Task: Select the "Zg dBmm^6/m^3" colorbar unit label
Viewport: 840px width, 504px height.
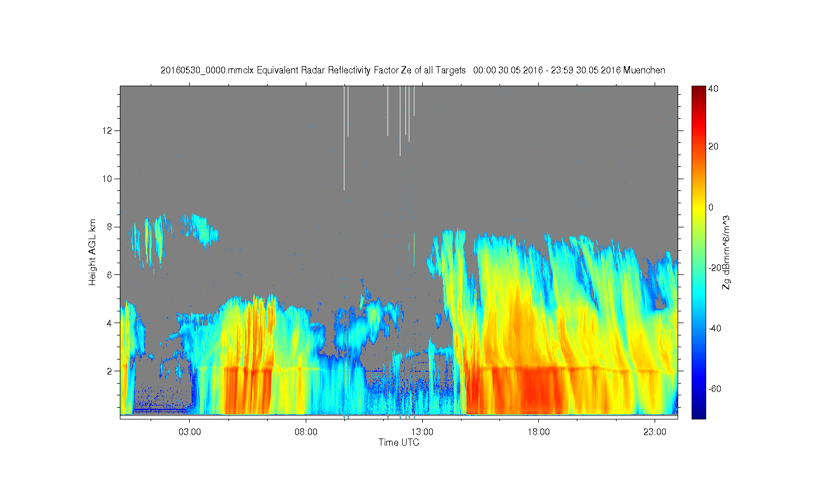Action: (726, 252)
